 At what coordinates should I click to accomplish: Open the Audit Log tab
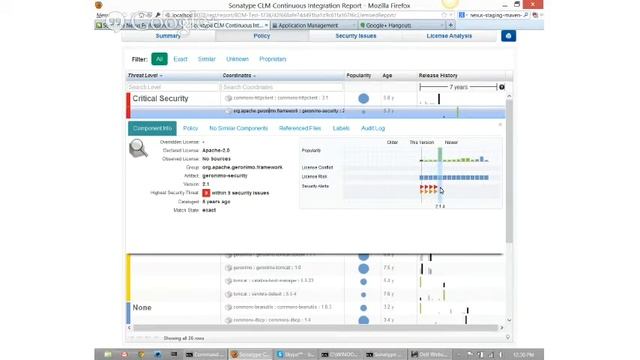click(373, 128)
